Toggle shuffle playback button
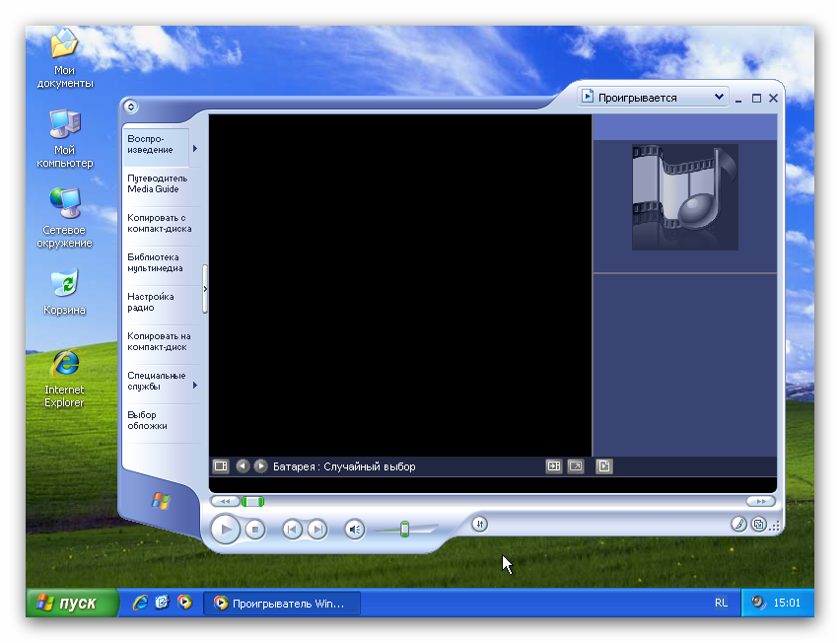This screenshot has width=840, height=643. [x=479, y=524]
